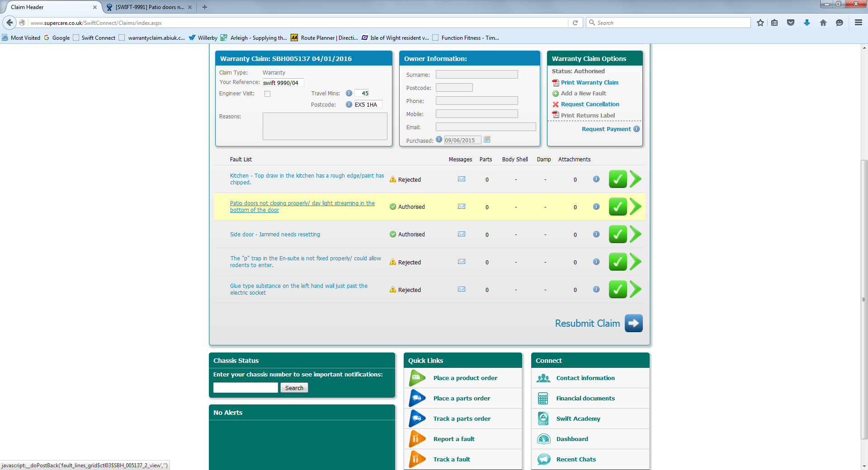Click info icon on Glue type substance row

click(596, 289)
